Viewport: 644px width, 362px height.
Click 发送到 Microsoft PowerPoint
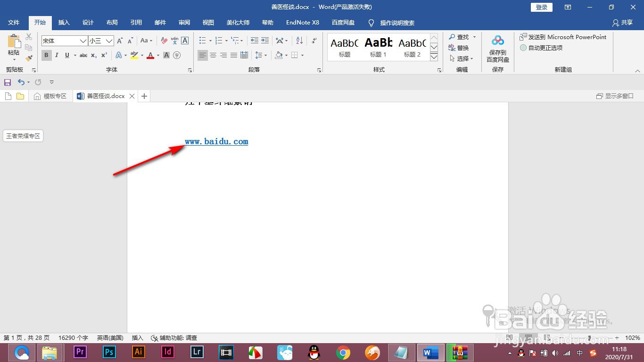563,37
